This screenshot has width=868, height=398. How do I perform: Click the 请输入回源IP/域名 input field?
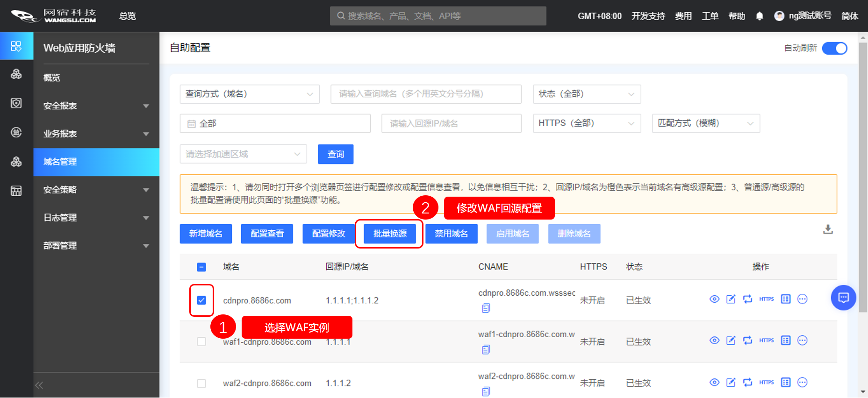pos(452,123)
